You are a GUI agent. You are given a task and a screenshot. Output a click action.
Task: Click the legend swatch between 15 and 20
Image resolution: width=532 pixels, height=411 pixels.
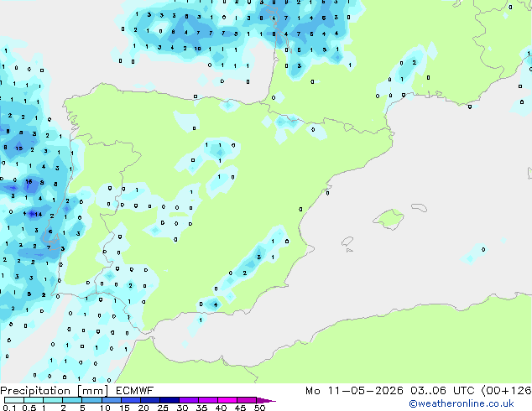click(x=131, y=400)
